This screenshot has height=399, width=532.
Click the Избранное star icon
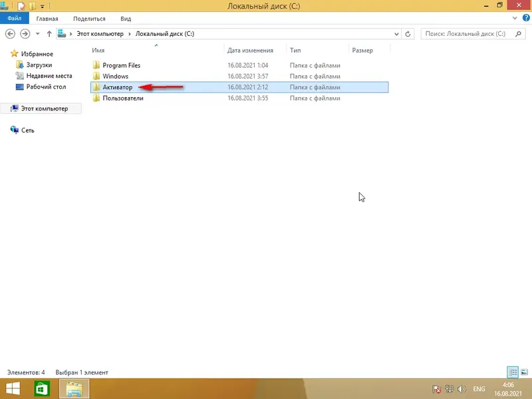14,54
